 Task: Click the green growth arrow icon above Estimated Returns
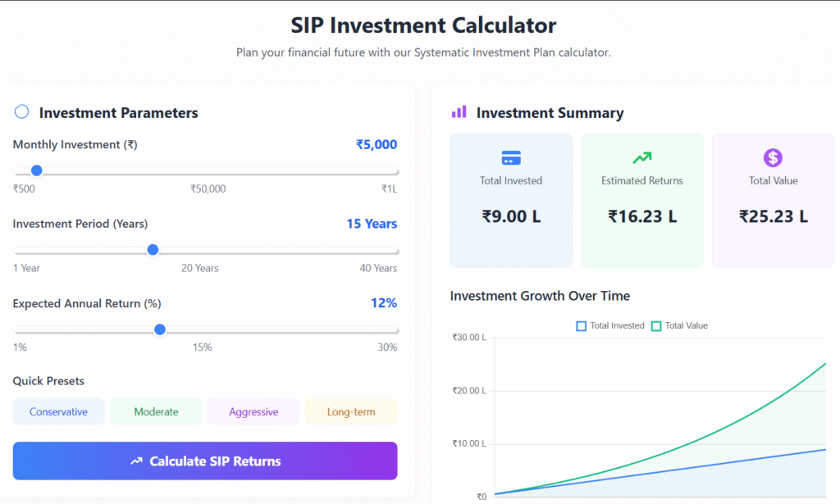pyautogui.click(x=641, y=157)
